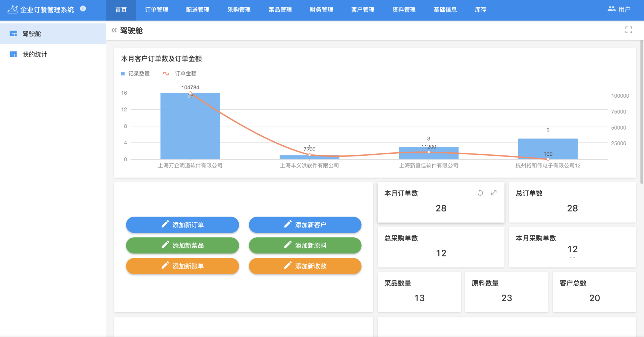Click the system logo icon
The image size is (644, 337).
12,9
